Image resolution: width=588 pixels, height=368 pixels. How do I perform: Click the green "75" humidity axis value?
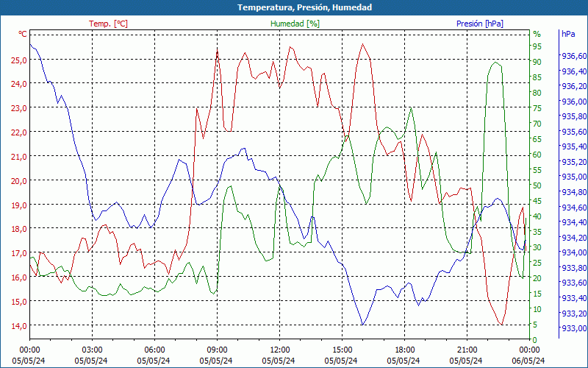click(x=537, y=108)
